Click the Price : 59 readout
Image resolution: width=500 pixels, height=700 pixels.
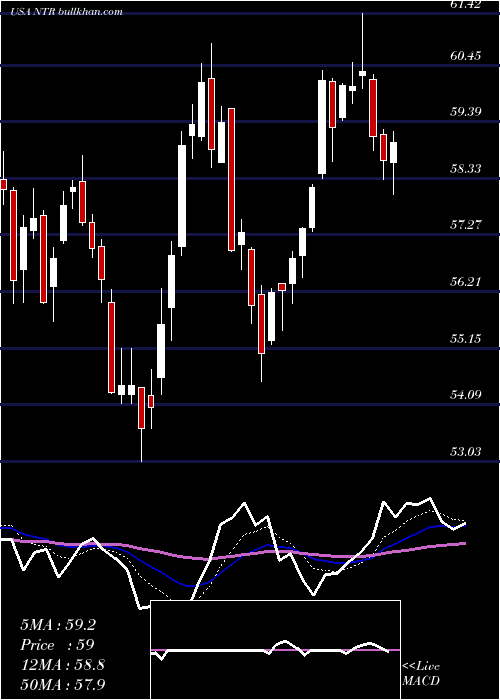[x=57, y=645]
